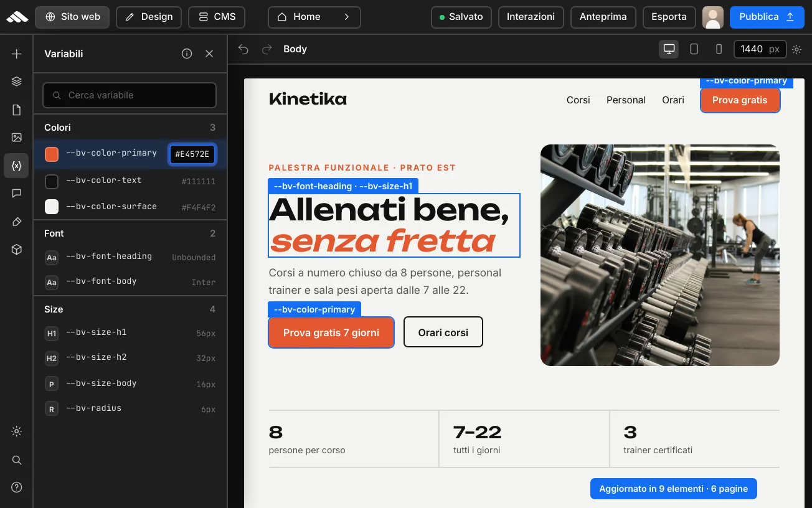812x508 pixels.
Task: Show variables info icon
Action: (x=187, y=54)
